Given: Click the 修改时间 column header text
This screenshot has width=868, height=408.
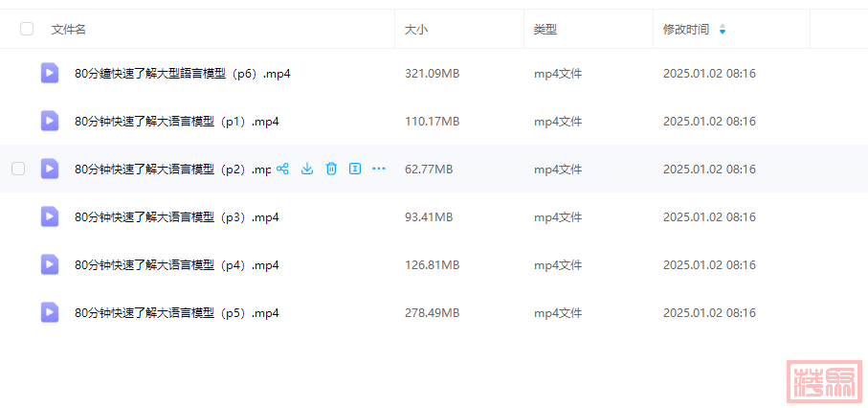Looking at the screenshot, I should (686, 30).
